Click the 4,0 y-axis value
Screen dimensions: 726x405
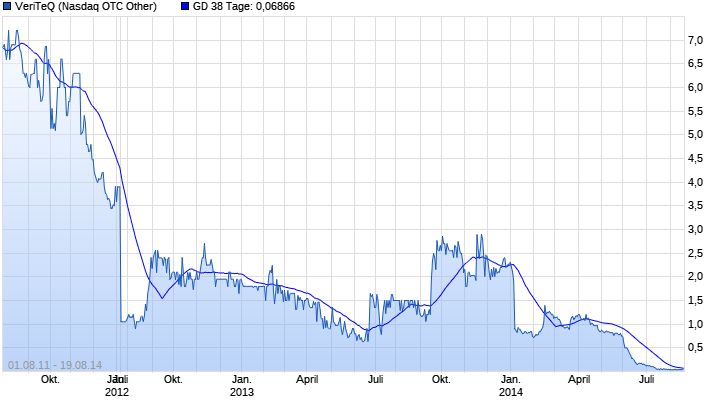(x=695, y=182)
